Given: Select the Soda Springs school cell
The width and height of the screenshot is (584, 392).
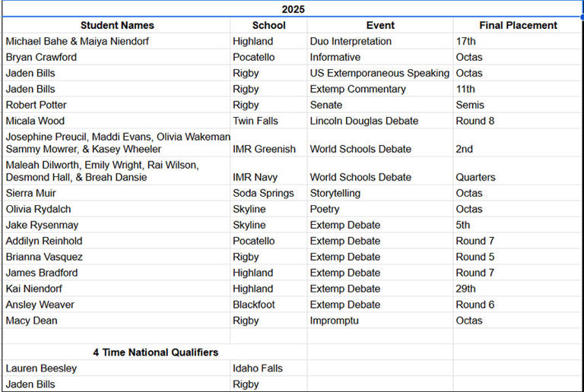Looking at the screenshot, I should click(268, 194).
